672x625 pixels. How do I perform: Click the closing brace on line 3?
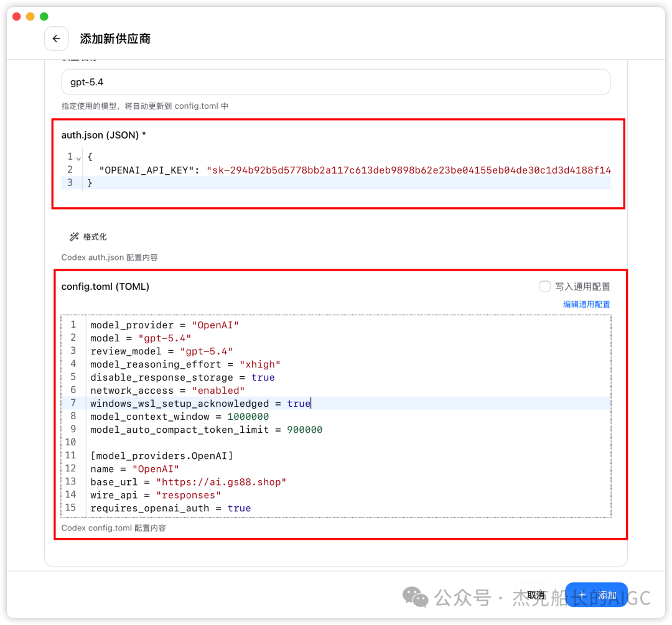(x=90, y=183)
